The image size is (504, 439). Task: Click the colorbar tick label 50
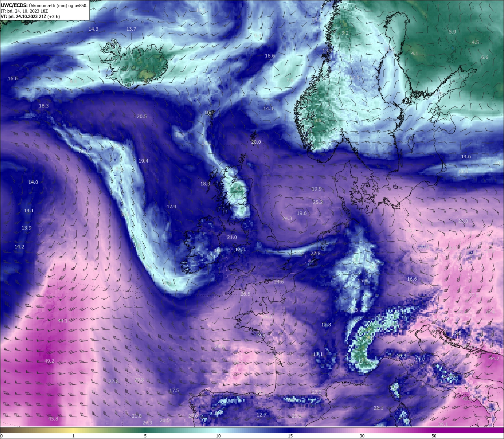click(x=434, y=436)
